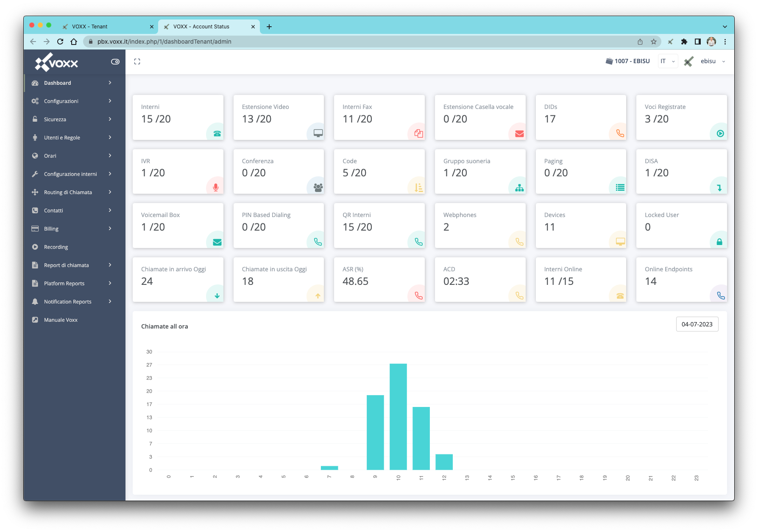The image size is (758, 532).
Task: Expand the Orari menu
Action: click(x=75, y=156)
